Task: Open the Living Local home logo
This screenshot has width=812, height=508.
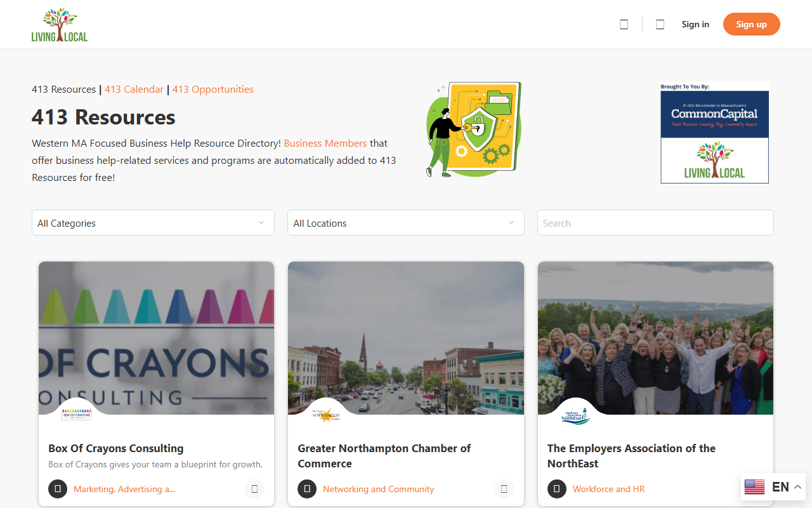Action: (x=60, y=25)
